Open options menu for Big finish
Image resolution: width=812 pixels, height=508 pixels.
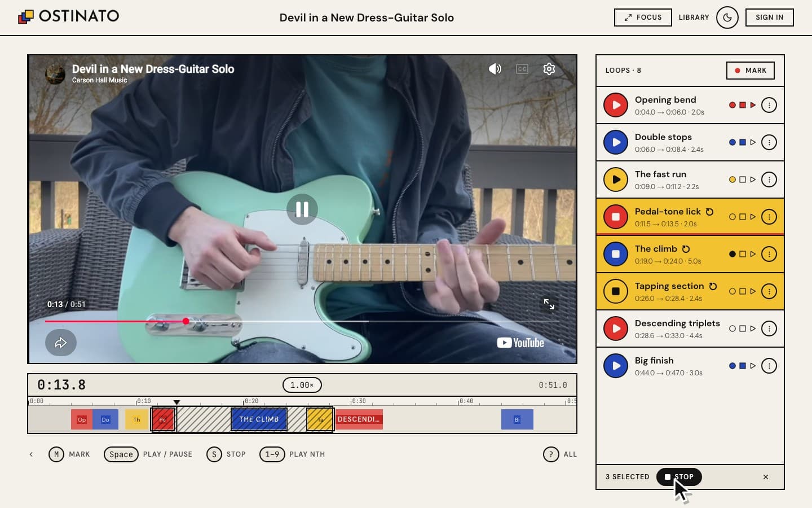769,366
